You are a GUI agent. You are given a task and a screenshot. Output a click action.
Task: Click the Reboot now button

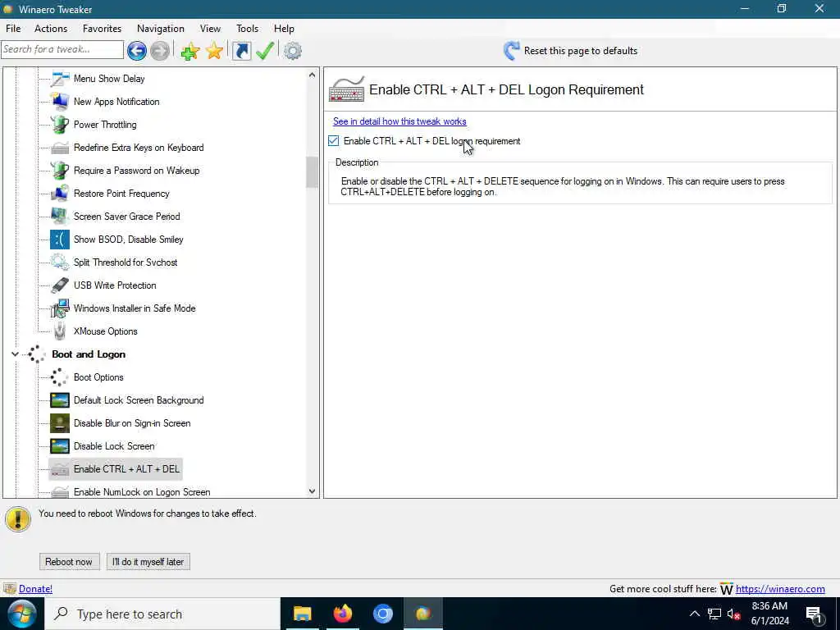coord(69,562)
